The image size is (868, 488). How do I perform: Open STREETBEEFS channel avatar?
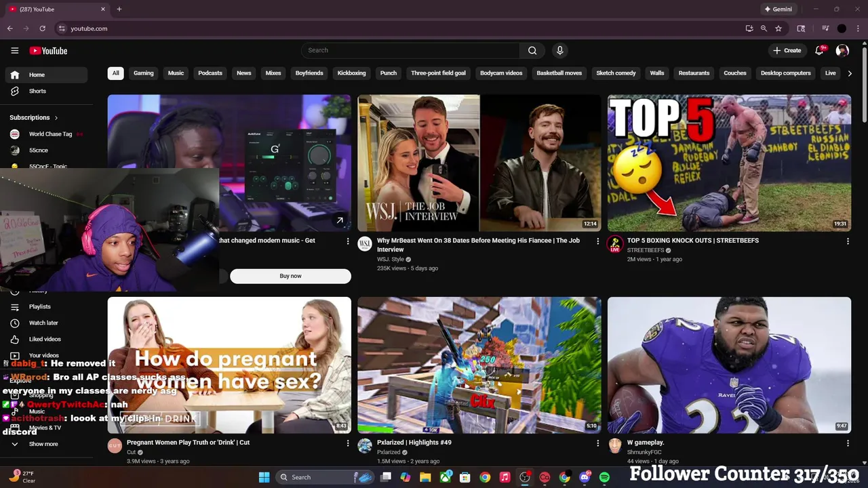click(x=614, y=244)
